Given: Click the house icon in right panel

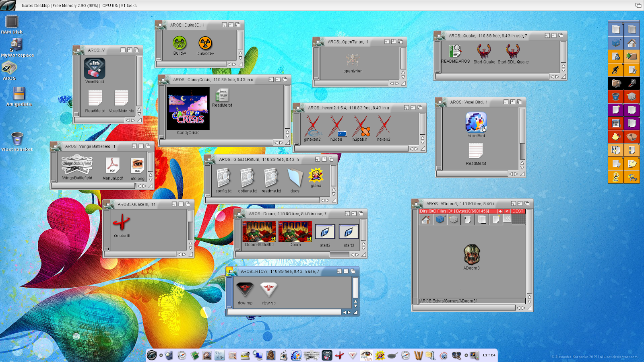Looking at the screenshot, I should click(632, 43).
